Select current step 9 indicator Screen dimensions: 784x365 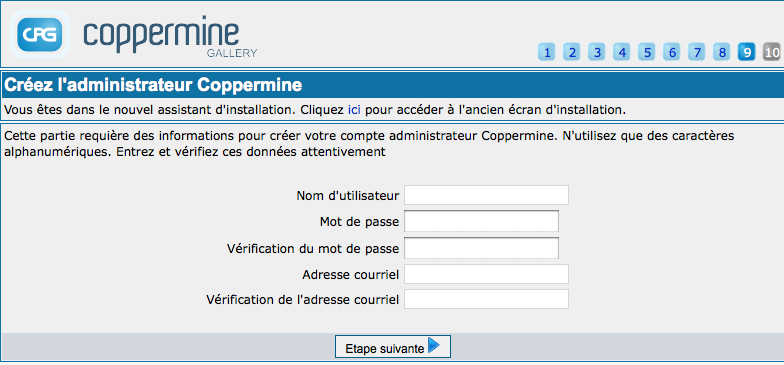pyautogui.click(x=747, y=52)
